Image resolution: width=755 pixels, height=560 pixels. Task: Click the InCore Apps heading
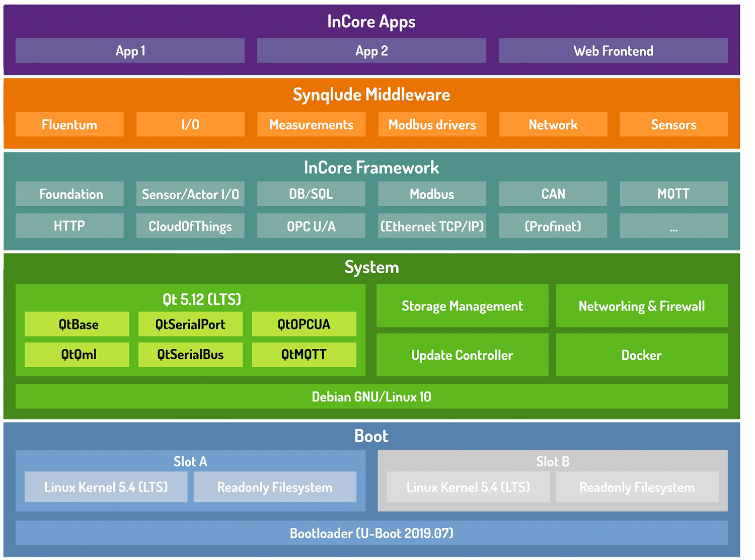(x=371, y=22)
